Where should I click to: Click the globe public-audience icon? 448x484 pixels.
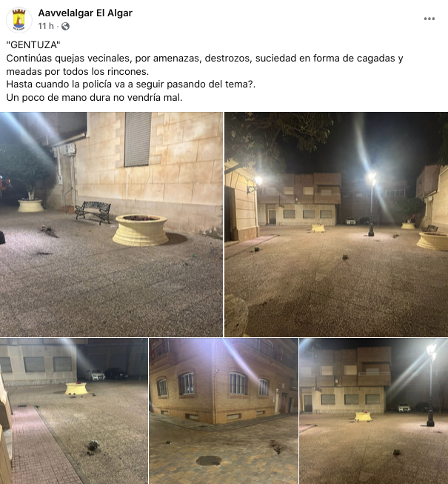coord(65,26)
